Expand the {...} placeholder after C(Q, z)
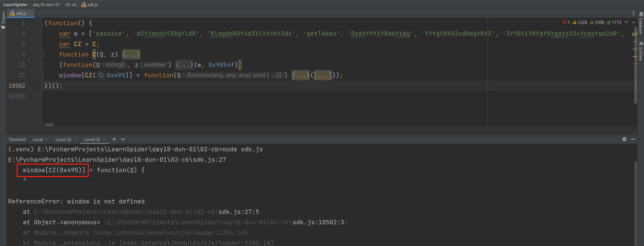 click(x=131, y=54)
